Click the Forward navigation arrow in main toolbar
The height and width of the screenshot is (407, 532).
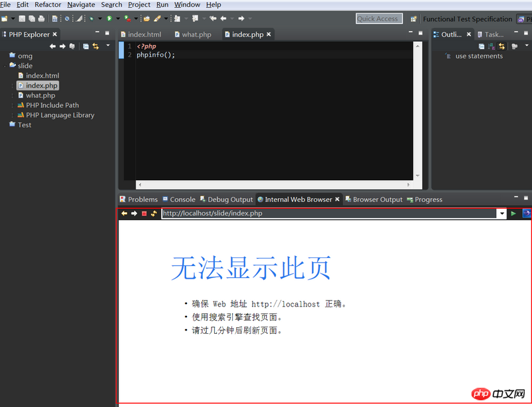[x=241, y=19]
